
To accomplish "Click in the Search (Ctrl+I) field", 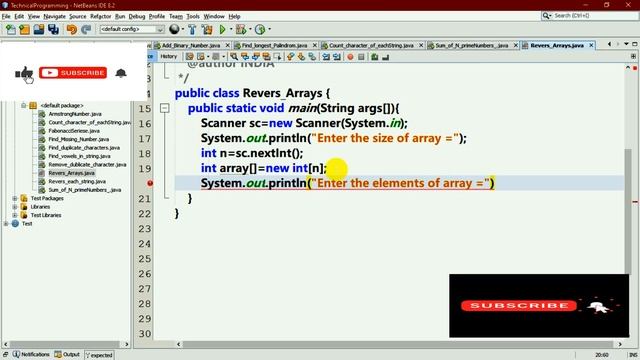I will pos(589,16).
